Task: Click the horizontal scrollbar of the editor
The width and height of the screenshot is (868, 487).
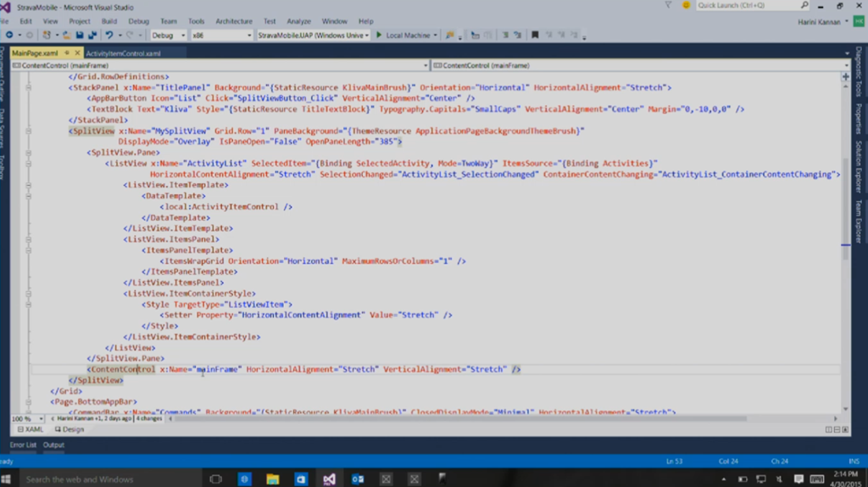Action: coord(460,419)
